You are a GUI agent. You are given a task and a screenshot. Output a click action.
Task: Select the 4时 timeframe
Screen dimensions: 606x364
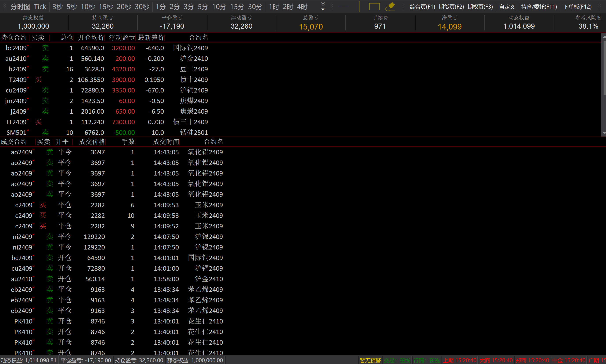[x=302, y=7]
